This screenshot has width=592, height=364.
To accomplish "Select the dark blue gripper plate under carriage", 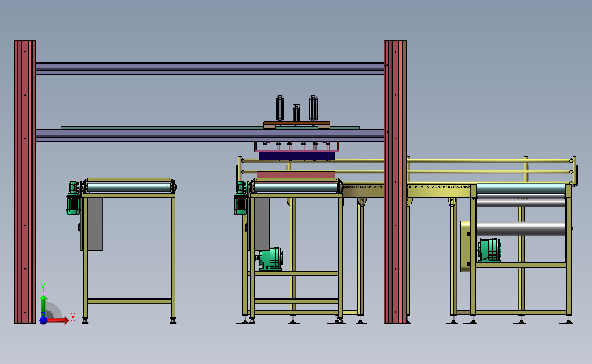I will tap(297, 156).
